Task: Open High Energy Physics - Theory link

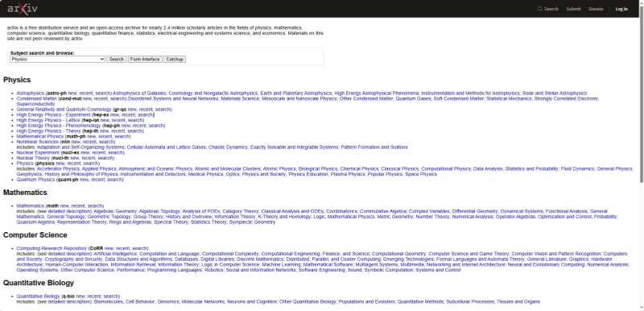Action: [48, 131]
